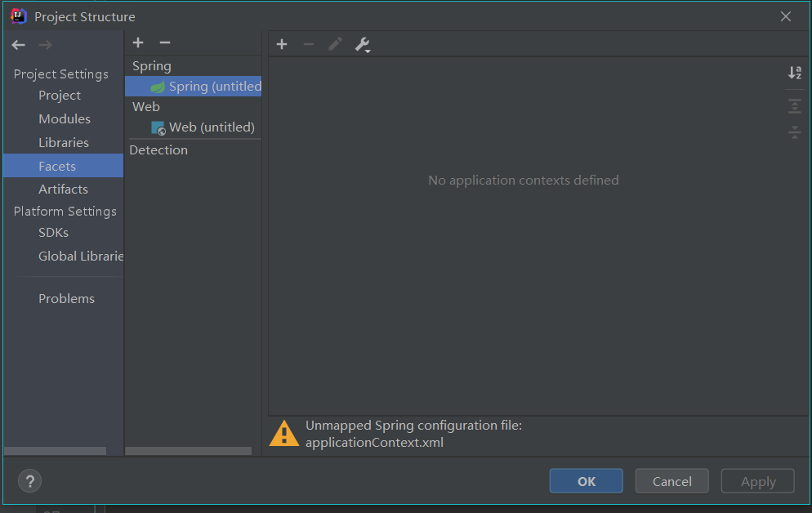Open the Project settings page
Screen dimensions: 812x513
click(60, 96)
